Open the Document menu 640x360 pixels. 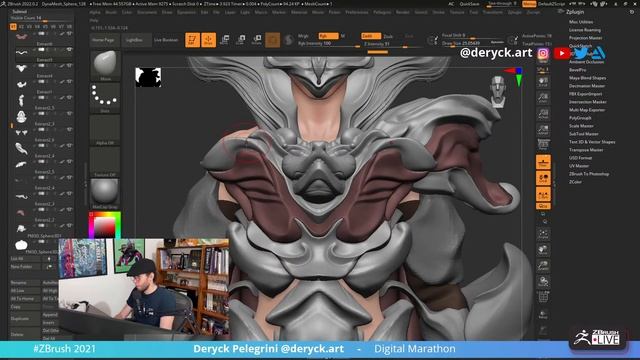[x=147, y=12]
